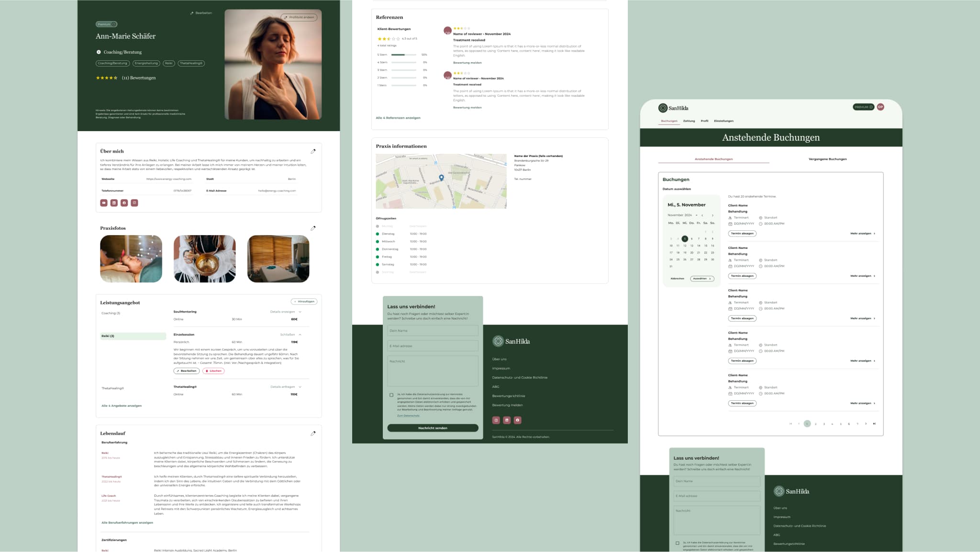Click the Über mich edit pencil icon
Image resolution: width=980 pixels, height=552 pixels.
coord(313,151)
